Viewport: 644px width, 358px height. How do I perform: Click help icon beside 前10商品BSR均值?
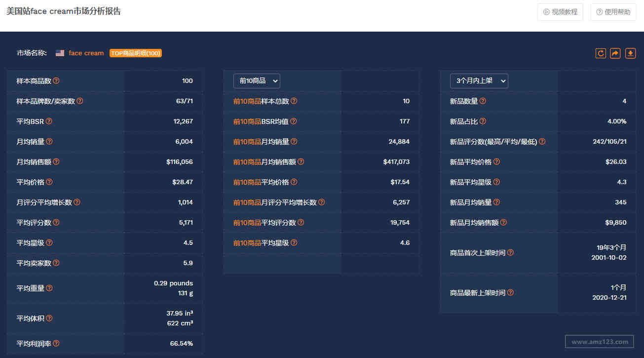(x=294, y=121)
